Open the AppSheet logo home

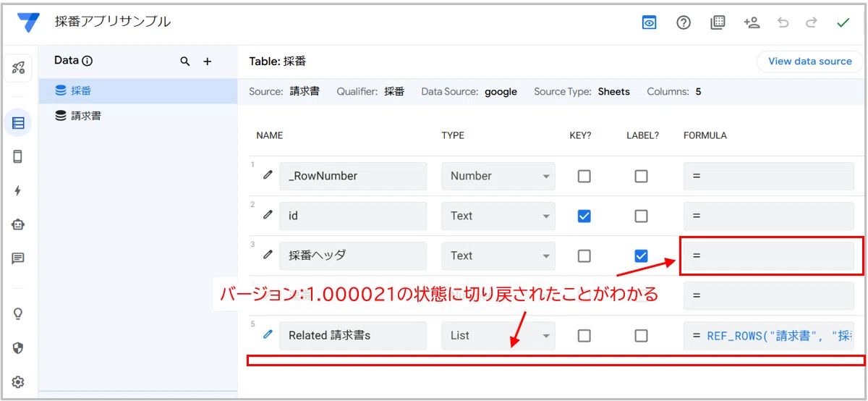click(29, 22)
